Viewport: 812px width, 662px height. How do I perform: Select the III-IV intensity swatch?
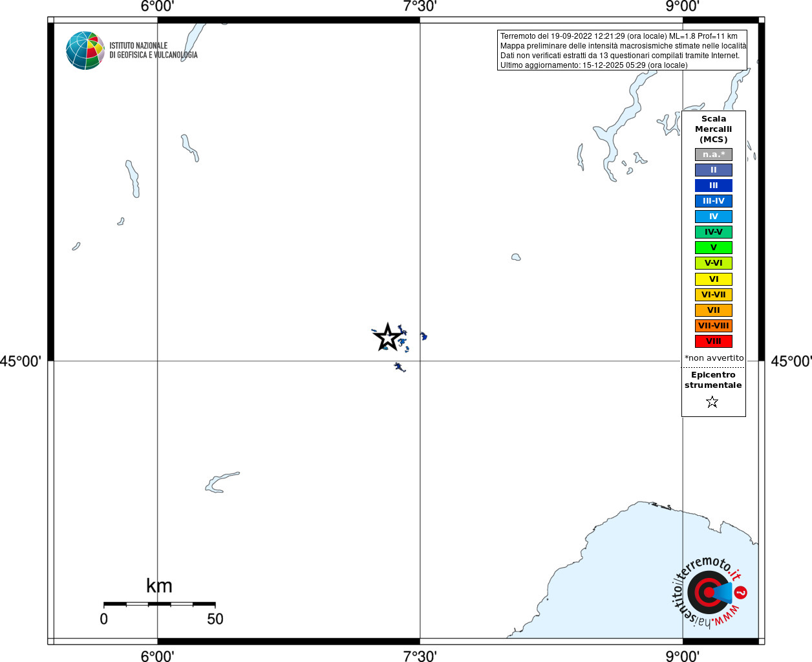(714, 201)
